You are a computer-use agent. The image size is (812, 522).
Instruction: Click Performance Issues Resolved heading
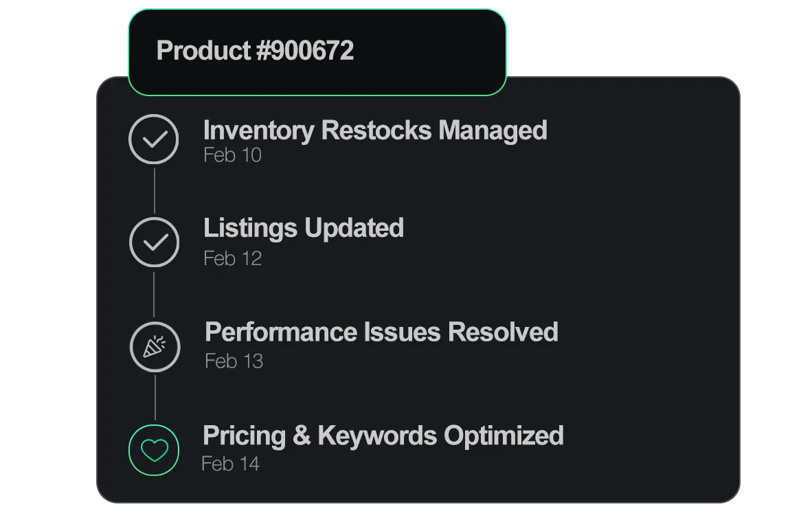(382, 332)
